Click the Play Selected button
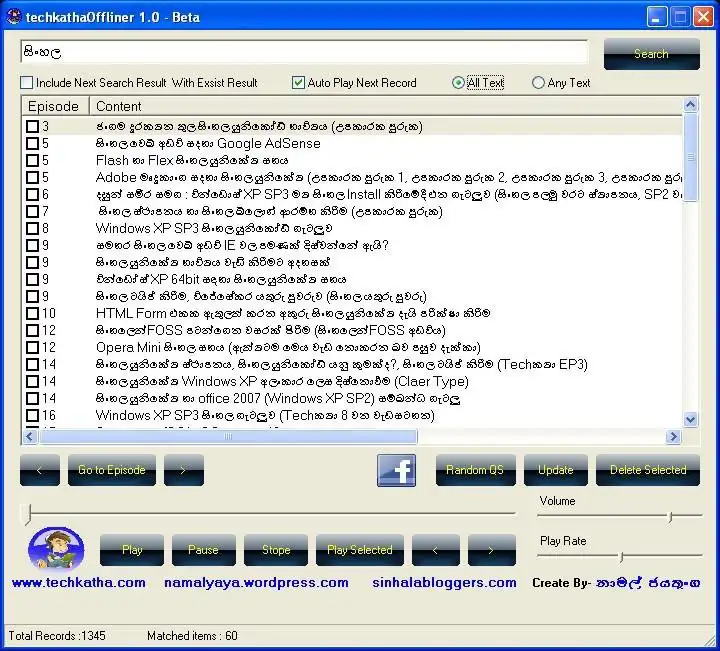Image resolution: width=720 pixels, height=651 pixels. (360, 550)
